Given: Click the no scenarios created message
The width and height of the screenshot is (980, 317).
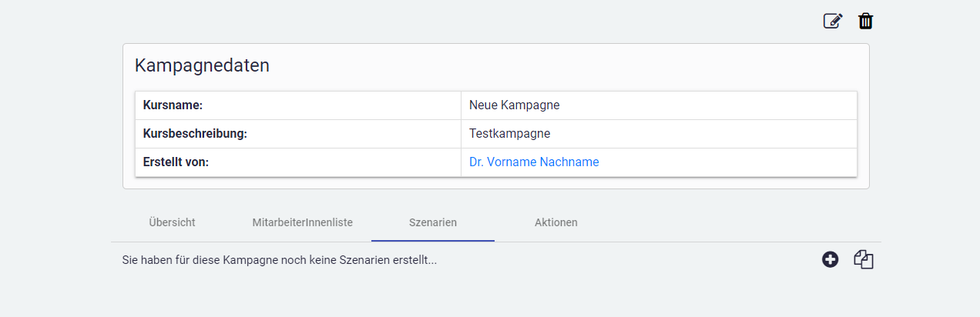Looking at the screenshot, I should coord(279,261).
